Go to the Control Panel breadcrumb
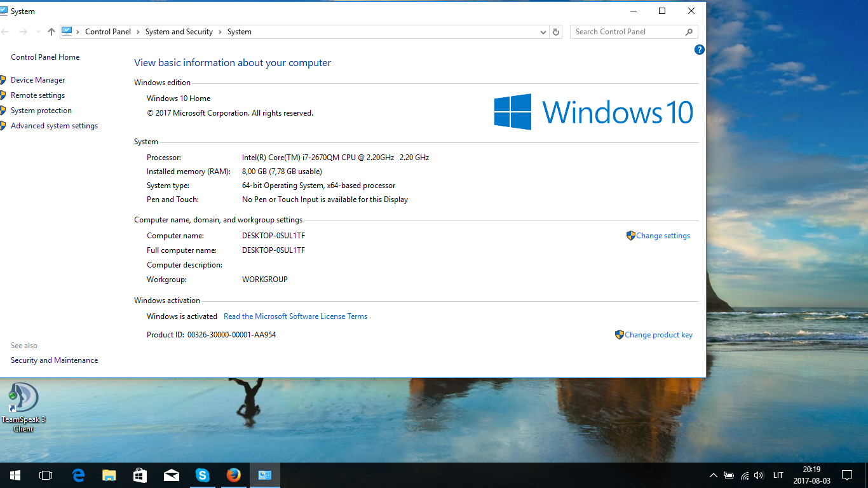Image resolution: width=868 pixels, height=488 pixels. pos(108,32)
